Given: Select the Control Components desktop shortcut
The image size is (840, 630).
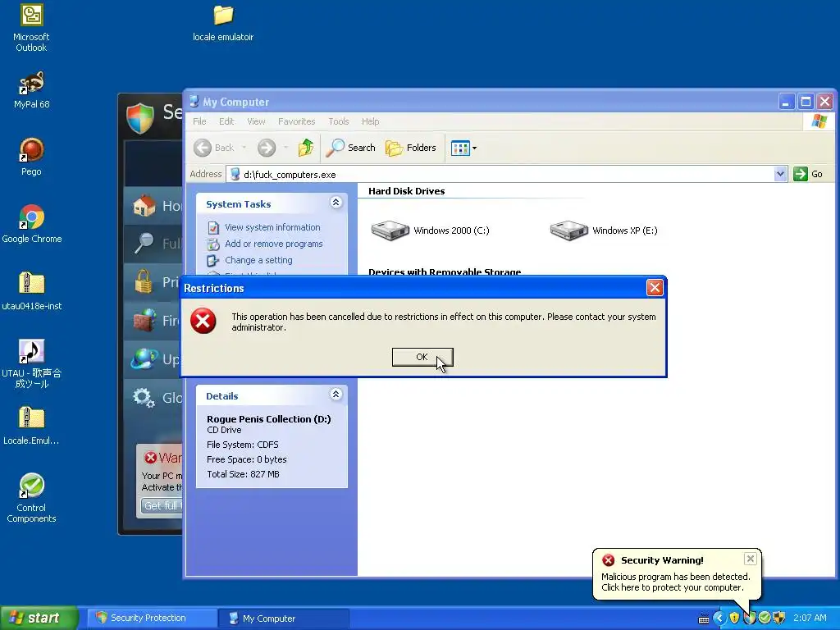Looking at the screenshot, I should (31, 498).
